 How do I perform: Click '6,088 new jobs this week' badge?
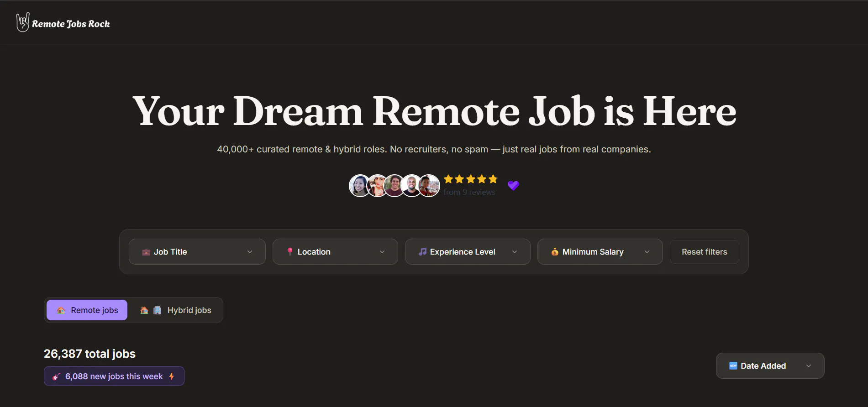click(114, 376)
